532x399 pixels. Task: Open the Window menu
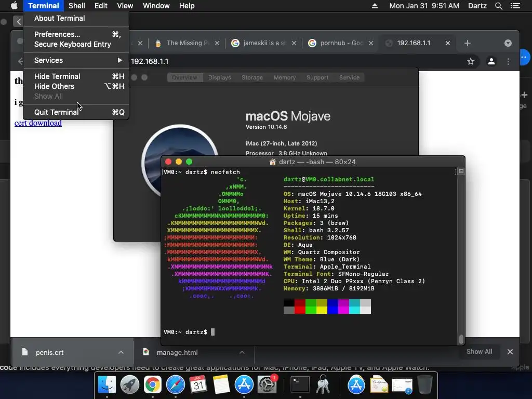[x=156, y=6]
